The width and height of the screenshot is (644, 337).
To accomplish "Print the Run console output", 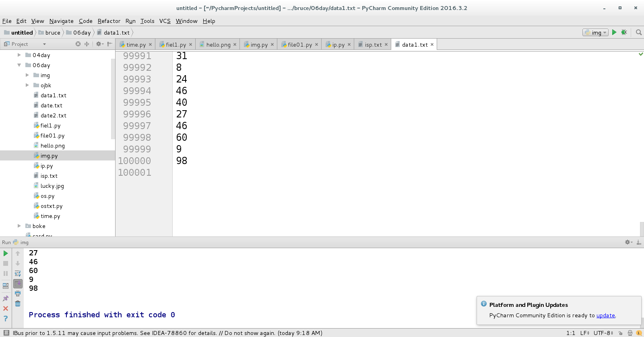I will click(18, 294).
